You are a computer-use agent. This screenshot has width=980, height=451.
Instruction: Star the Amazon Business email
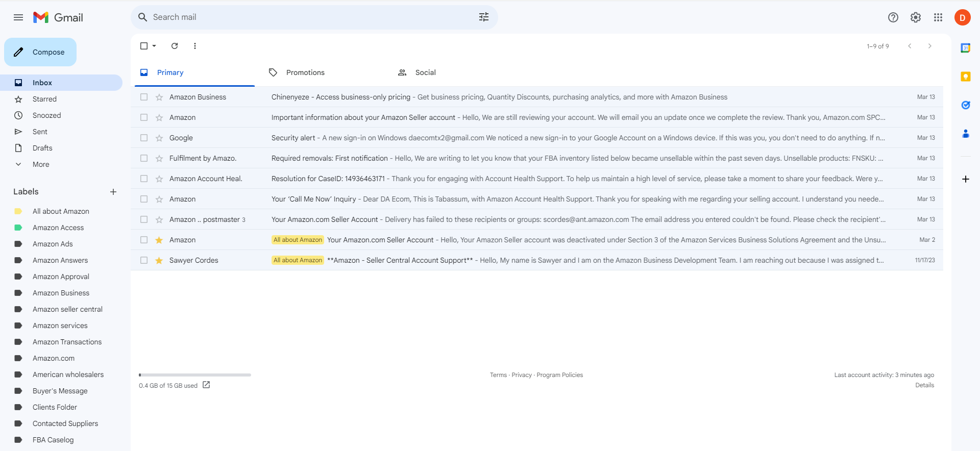click(x=159, y=97)
